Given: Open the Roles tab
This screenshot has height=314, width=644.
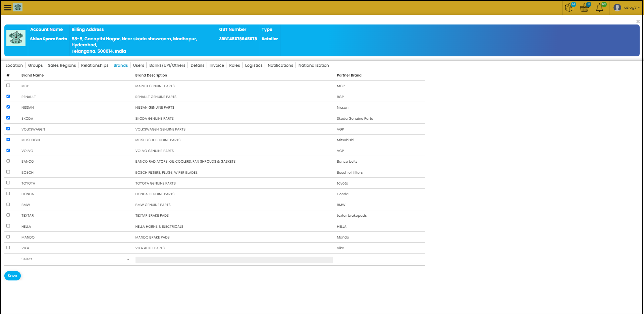Looking at the screenshot, I should 234,65.
